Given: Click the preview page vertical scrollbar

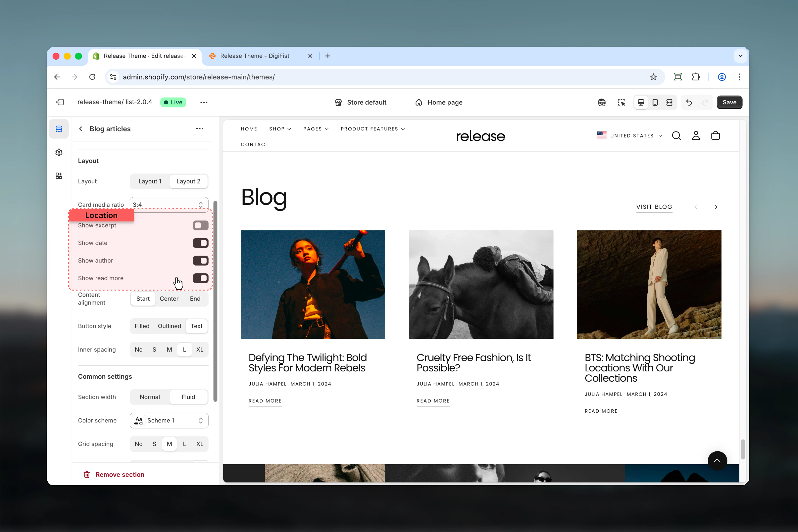Looking at the screenshot, I should (743, 449).
